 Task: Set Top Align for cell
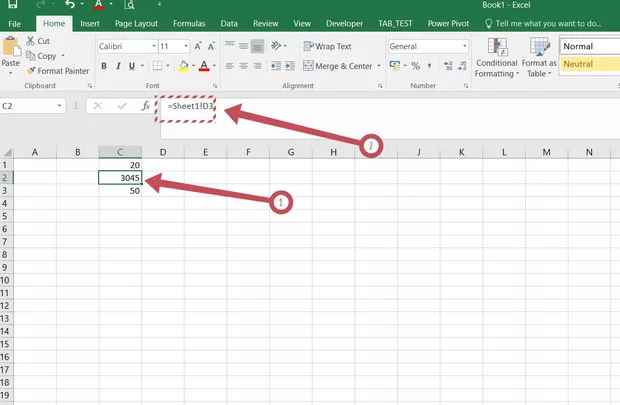(x=230, y=46)
